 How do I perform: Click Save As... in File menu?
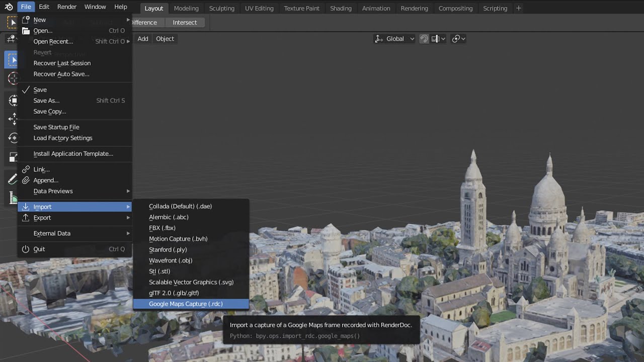(x=46, y=101)
